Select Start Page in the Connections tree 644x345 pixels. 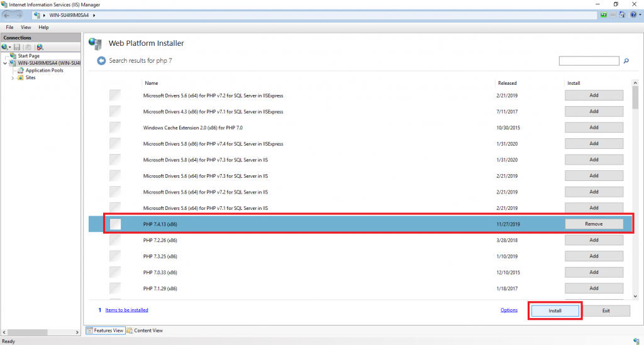29,56
